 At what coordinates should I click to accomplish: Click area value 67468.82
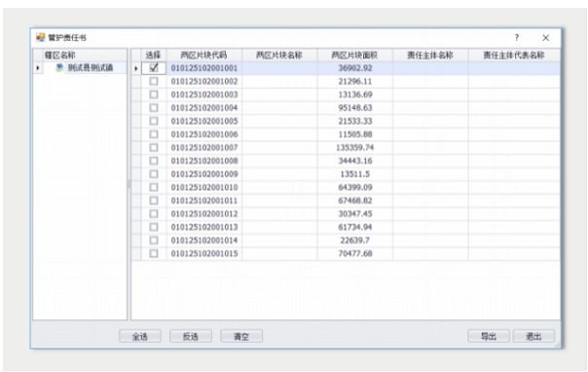pyautogui.click(x=355, y=201)
